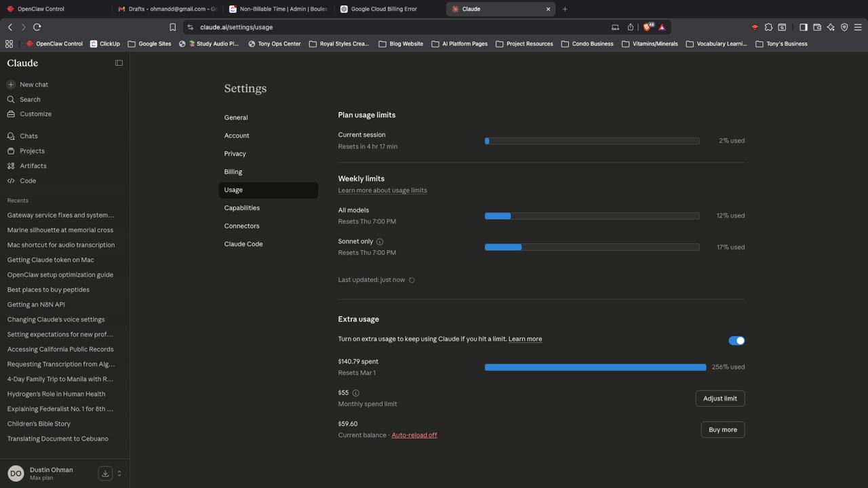Viewport: 868px width, 488px height.
Task: Switch to the Google Cloud Billing Error tab
Action: pyautogui.click(x=384, y=9)
